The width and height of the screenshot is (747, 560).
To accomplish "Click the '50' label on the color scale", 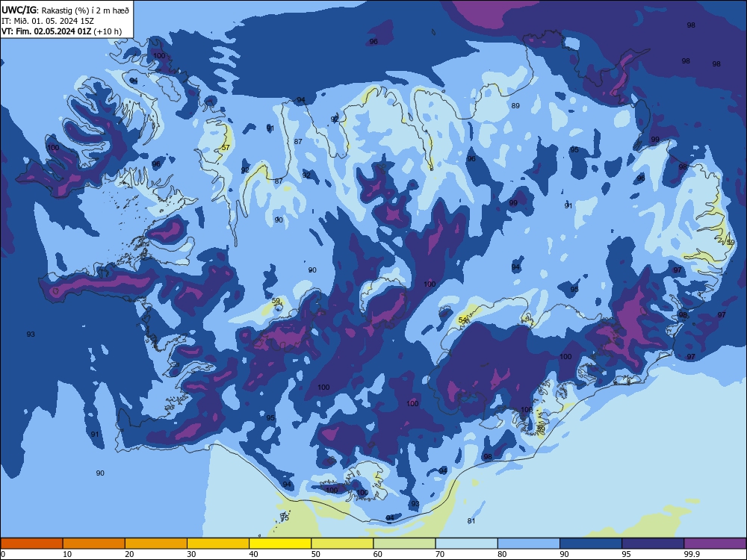I will [x=315, y=554].
